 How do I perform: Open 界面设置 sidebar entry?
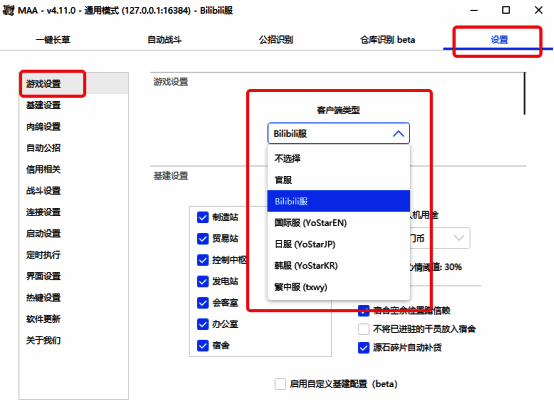73,276
